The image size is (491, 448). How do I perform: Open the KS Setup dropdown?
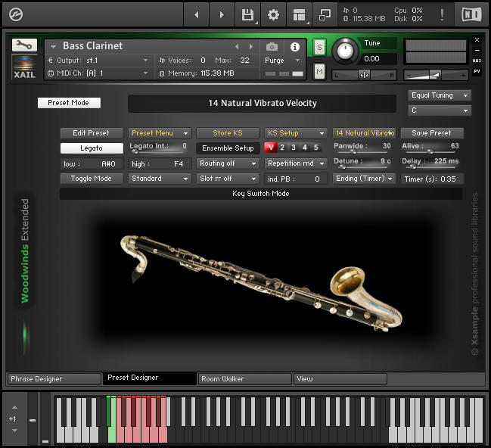[296, 133]
